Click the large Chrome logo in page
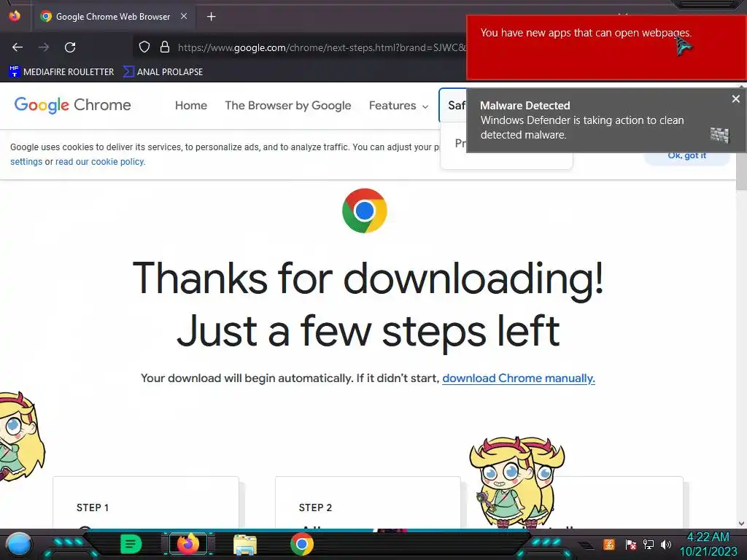The height and width of the screenshot is (560, 747). point(365,211)
